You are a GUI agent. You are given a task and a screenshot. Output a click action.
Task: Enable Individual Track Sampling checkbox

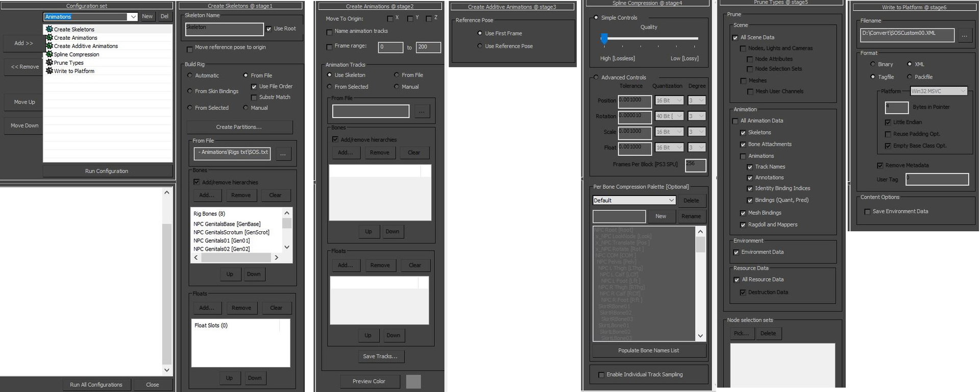pos(601,375)
